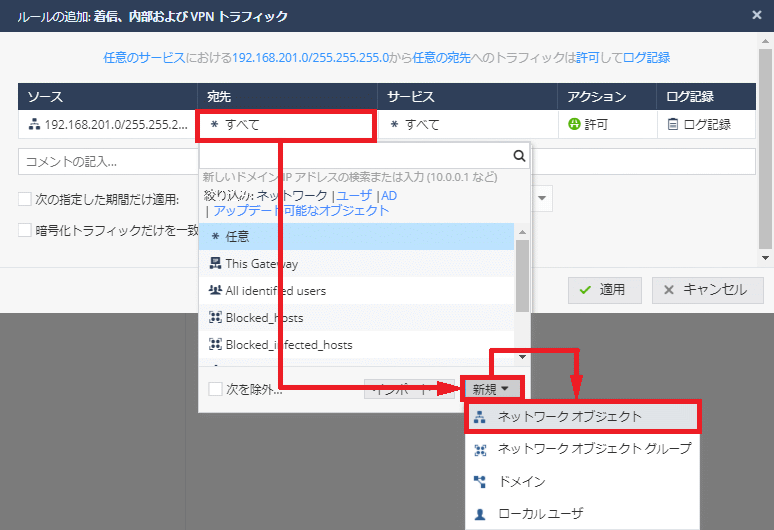Click the object list vertical scrollbar
Screen dimensions: 774x530
pyautogui.click(x=521, y=280)
